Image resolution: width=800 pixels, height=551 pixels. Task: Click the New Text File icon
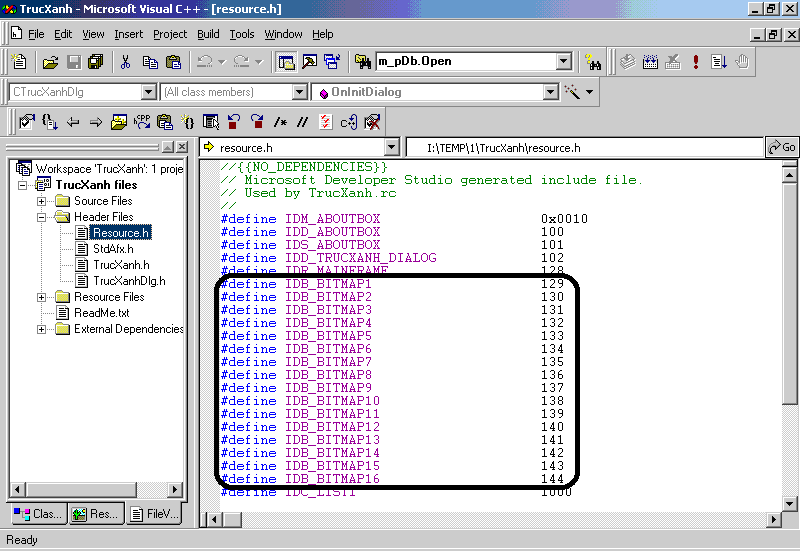20,62
